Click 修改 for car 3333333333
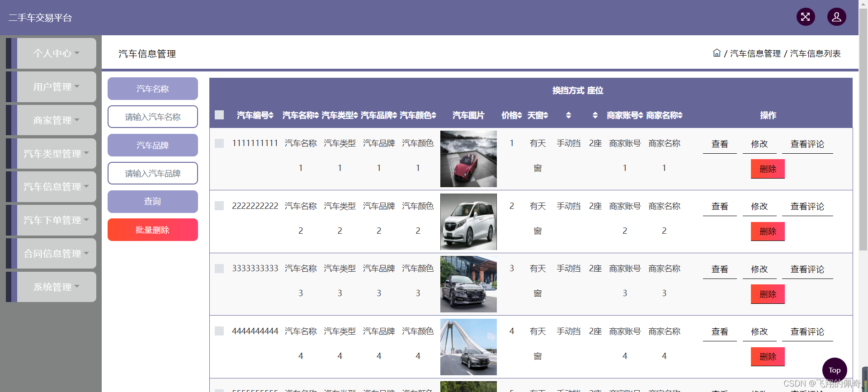Viewport: 868px width, 392px height. 759,269
